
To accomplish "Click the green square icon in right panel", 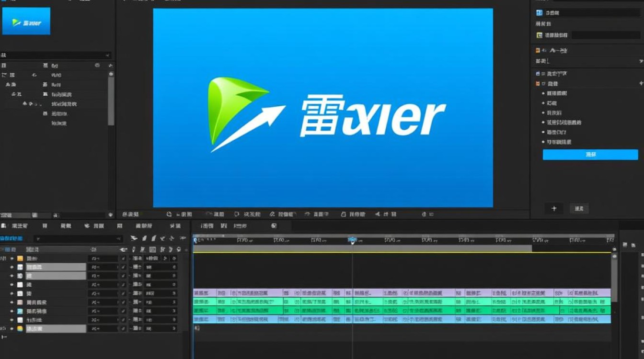I will (539, 35).
